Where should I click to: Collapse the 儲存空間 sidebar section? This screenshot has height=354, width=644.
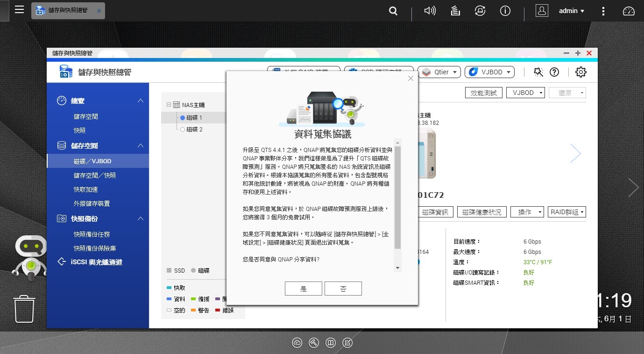coord(141,146)
